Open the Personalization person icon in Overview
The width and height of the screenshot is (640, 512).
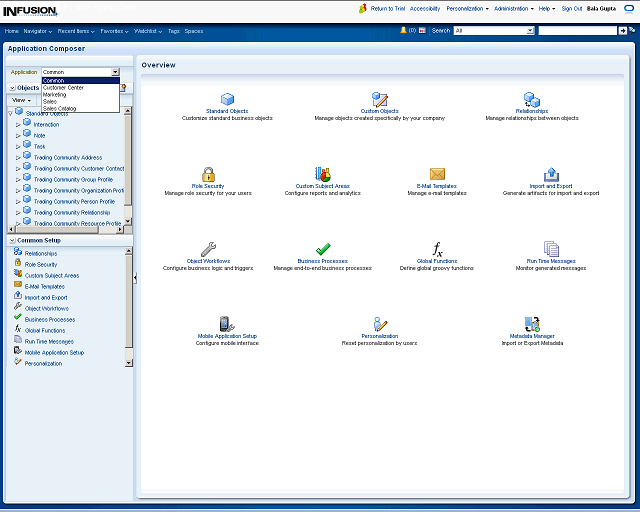(380, 324)
